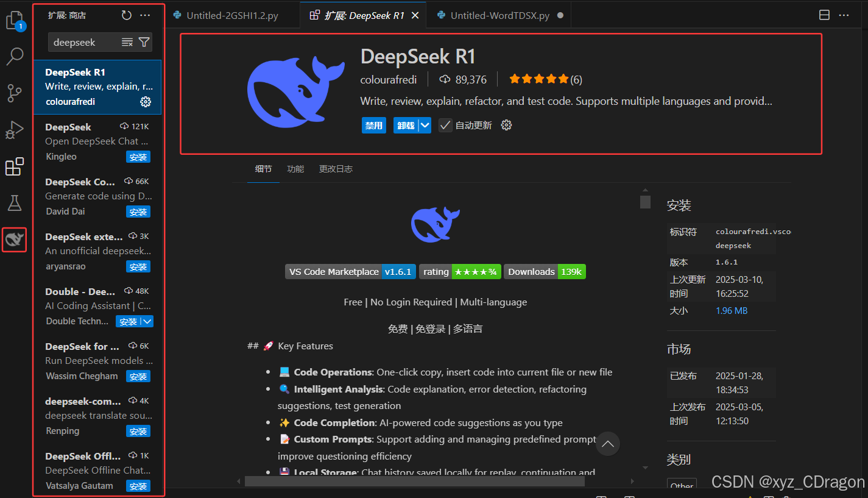Select the 更改日志 changelog tab
Screen dimensions: 868x498
[x=336, y=169]
